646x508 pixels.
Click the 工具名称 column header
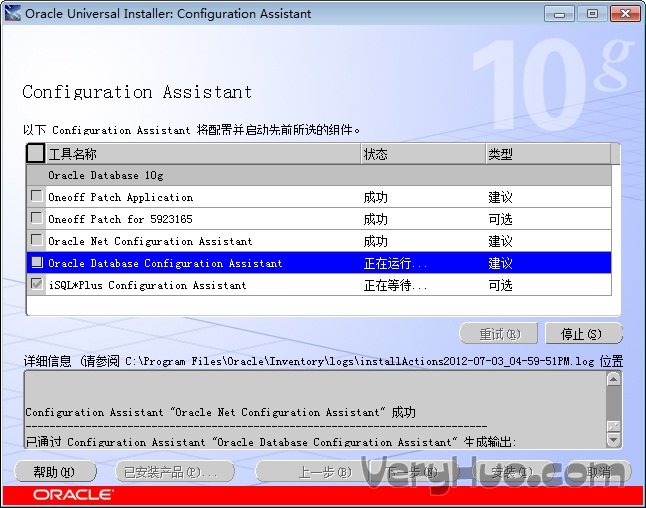[203, 154]
